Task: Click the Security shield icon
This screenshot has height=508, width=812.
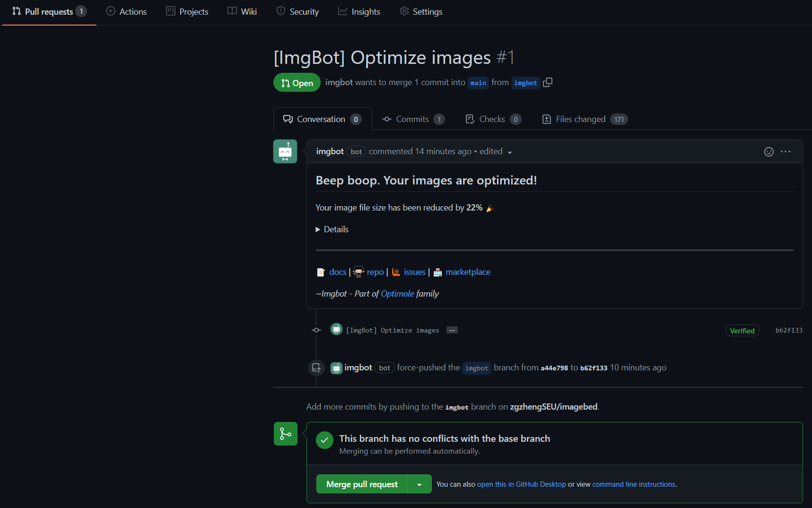Action: (x=281, y=11)
